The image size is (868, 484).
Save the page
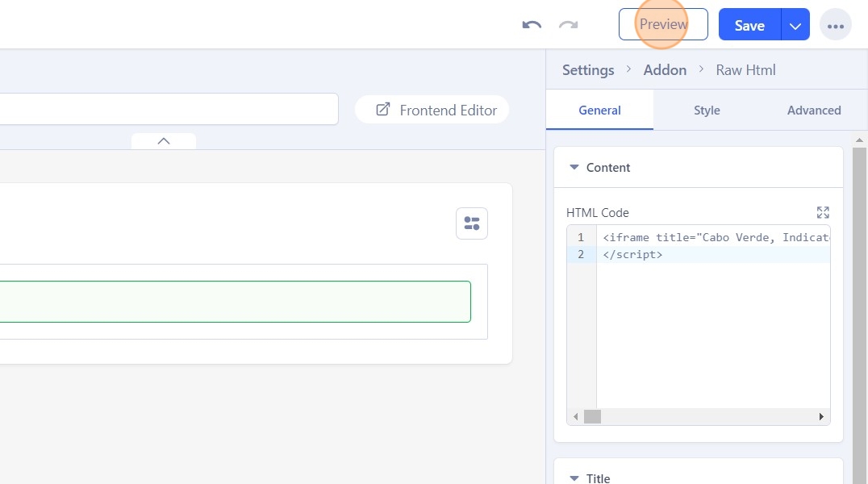tap(749, 26)
